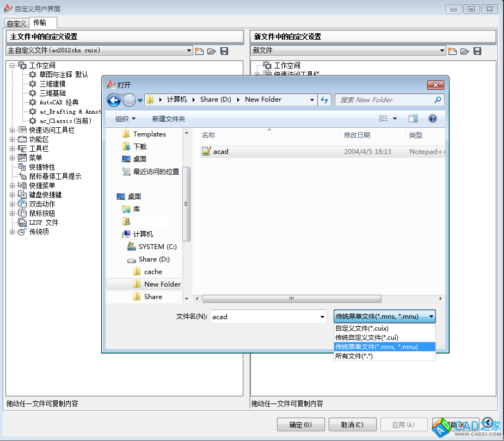Click the horizontal scrollbar in file list
The width and height of the screenshot is (504, 441).
click(x=292, y=299)
